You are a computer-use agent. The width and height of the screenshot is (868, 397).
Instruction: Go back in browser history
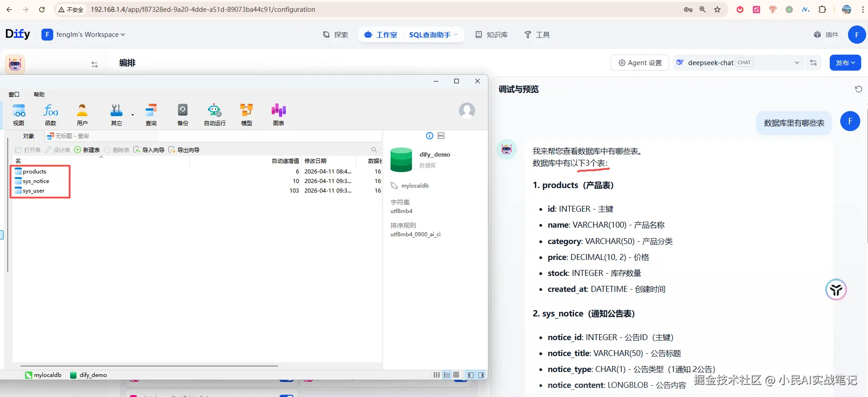(9, 9)
